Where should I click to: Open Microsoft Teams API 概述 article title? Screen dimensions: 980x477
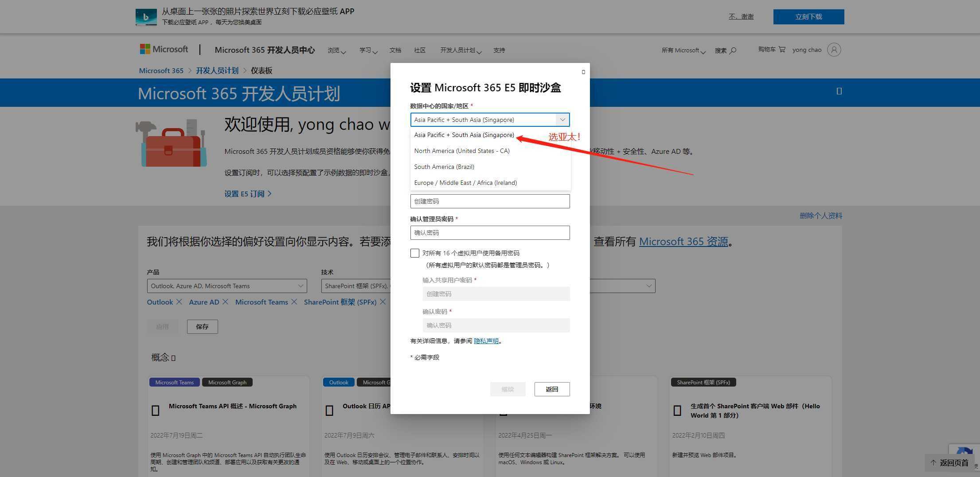(x=232, y=406)
